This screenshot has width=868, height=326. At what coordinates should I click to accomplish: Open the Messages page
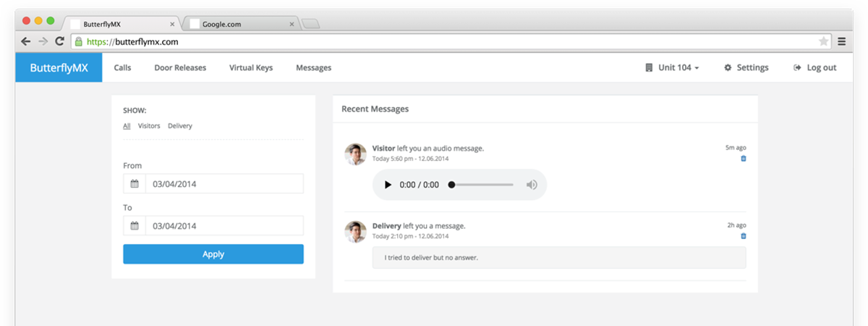click(x=313, y=67)
